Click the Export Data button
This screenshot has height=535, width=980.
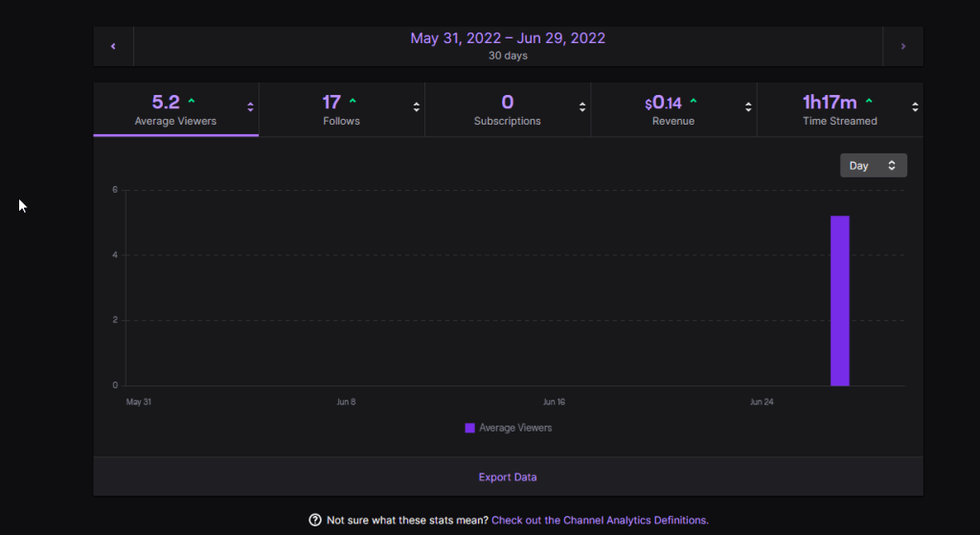508,477
